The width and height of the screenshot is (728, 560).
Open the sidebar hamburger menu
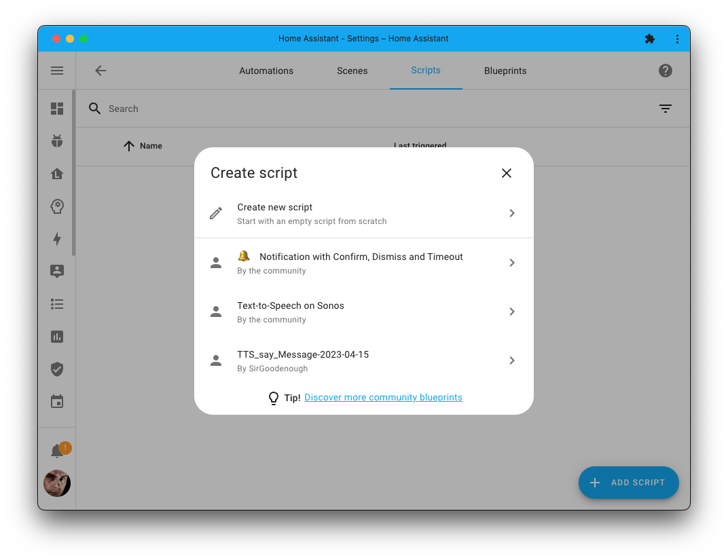pyautogui.click(x=57, y=71)
